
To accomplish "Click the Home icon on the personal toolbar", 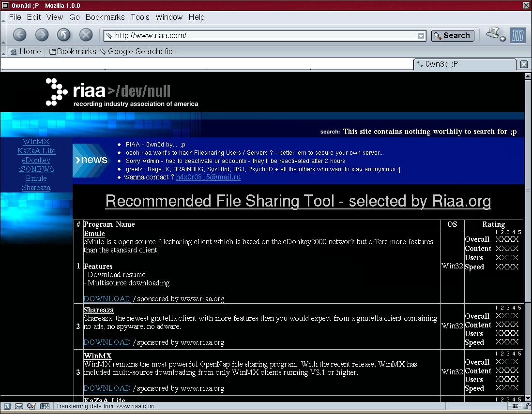I will point(13,52).
